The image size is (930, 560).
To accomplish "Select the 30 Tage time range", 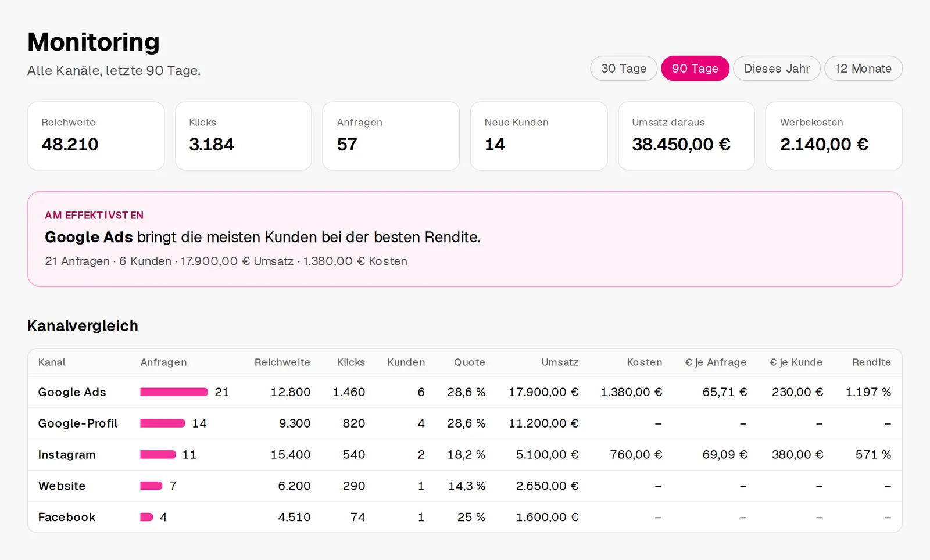I will click(x=624, y=69).
